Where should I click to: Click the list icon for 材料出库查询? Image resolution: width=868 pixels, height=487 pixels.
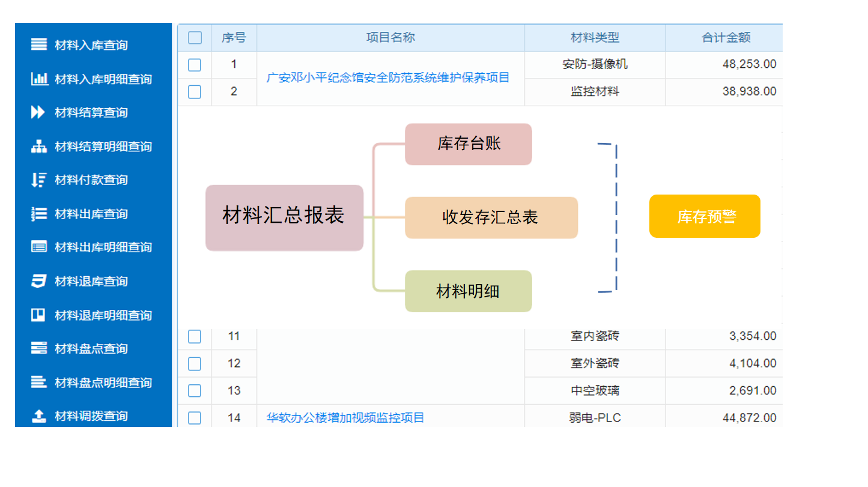click(38, 214)
